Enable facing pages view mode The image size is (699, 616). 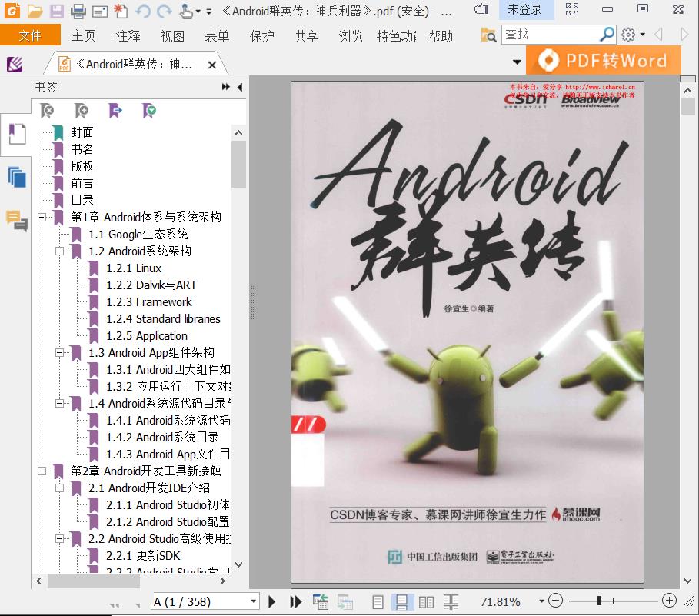(426, 602)
